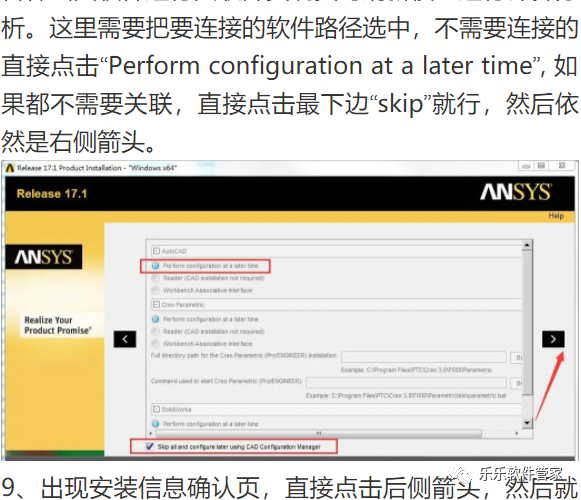Click the next arrow button in the installer

click(553, 339)
